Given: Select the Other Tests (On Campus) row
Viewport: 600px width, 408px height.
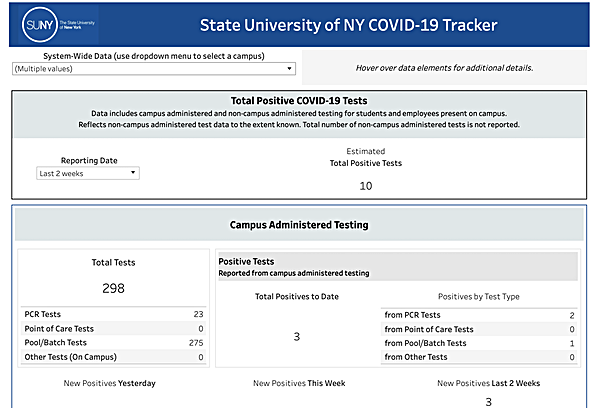Looking at the screenshot, I should (112, 357).
